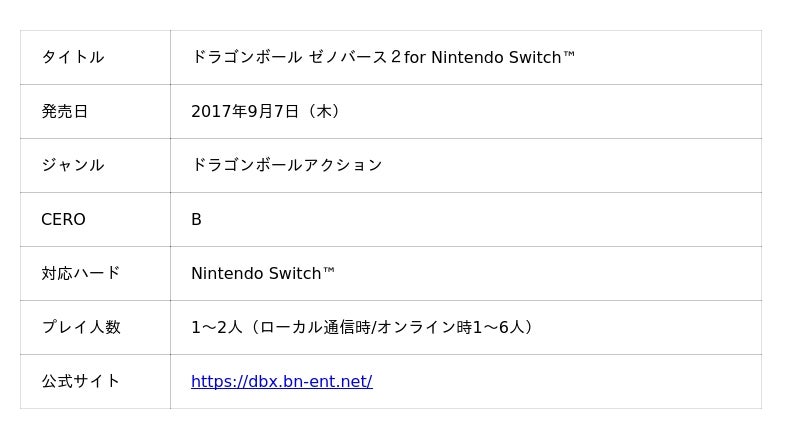Click the 1〜2人 player count text
800x439 pixels.
pos(216,327)
